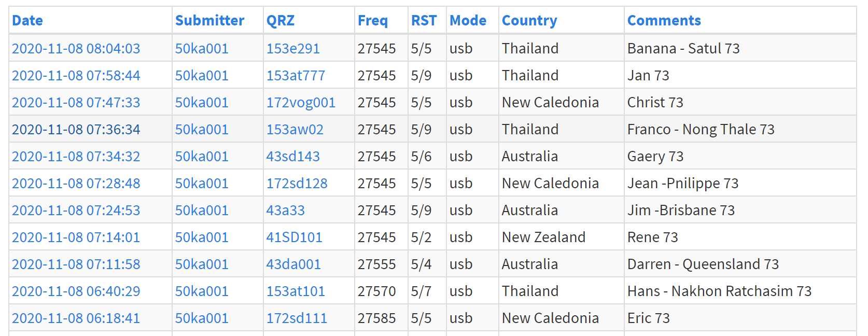The width and height of the screenshot is (868, 336).
Task: Click the Comments column header
Action: coord(664,21)
